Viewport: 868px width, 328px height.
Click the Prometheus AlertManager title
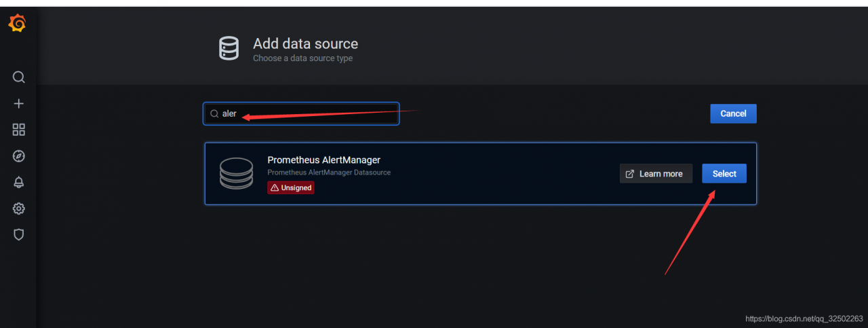[x=324, y=160]
